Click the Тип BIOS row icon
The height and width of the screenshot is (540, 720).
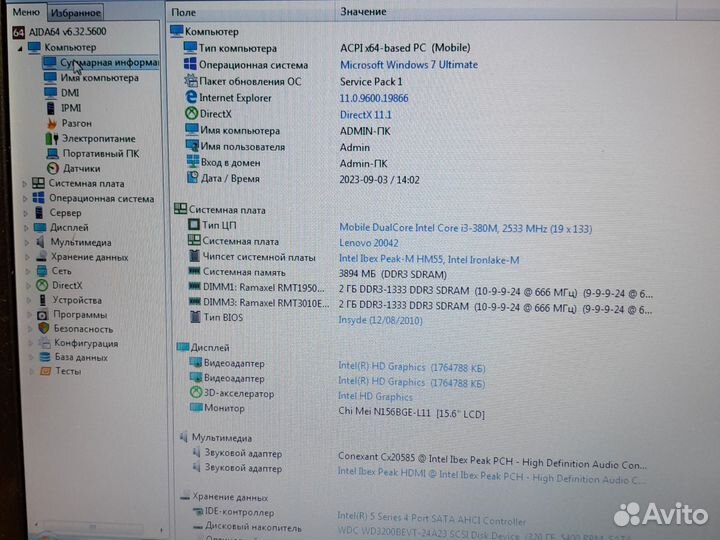[x=195, y=316]
